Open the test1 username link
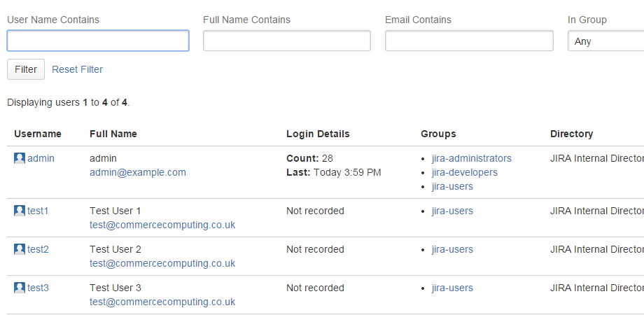 38,211
